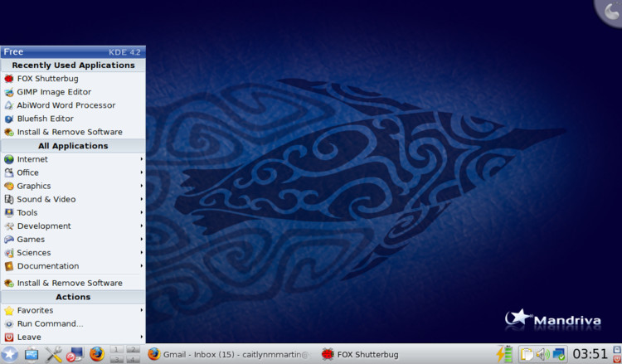Viewport: 622px width, 364px height.
Task: Activate the Gmail Inbox Firefox taskbar entry
Action: click(231, 354)
